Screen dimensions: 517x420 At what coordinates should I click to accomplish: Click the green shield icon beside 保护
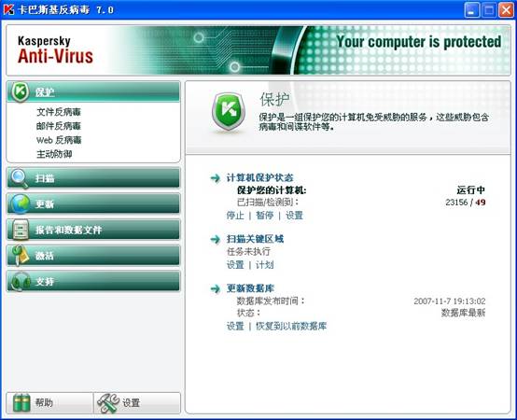click(x=21, y=91)
